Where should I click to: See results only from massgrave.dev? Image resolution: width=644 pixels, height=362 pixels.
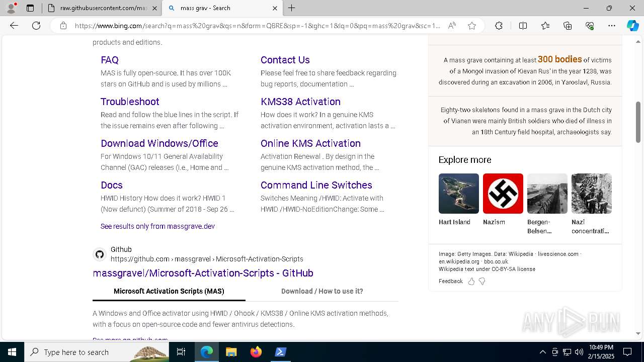(x=157, y=226)
